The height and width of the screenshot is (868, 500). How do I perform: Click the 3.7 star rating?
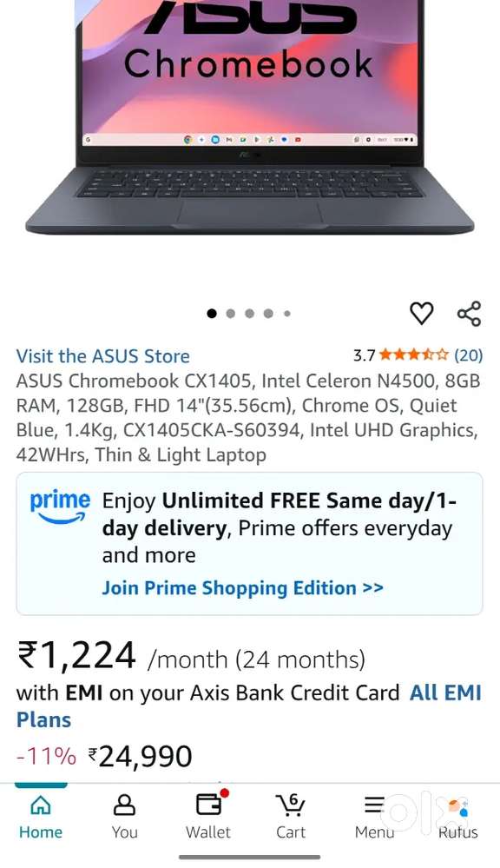point(401,354)
